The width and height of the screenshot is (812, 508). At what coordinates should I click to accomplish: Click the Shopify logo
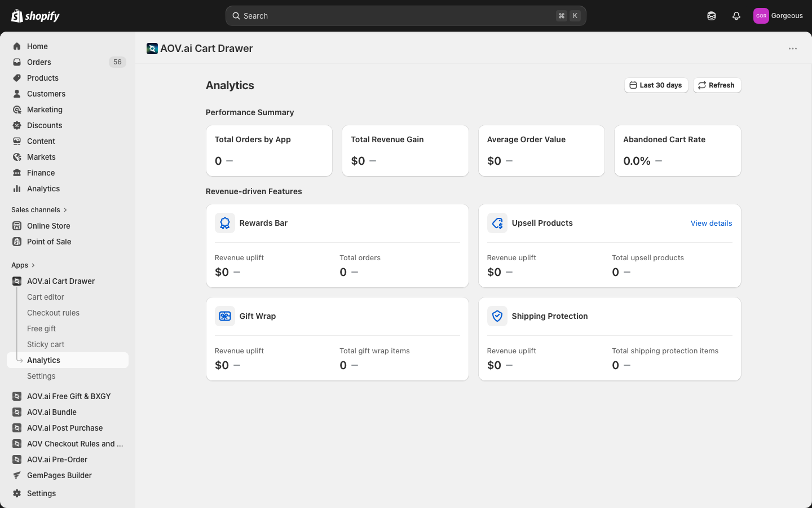(x=36, y=16)
